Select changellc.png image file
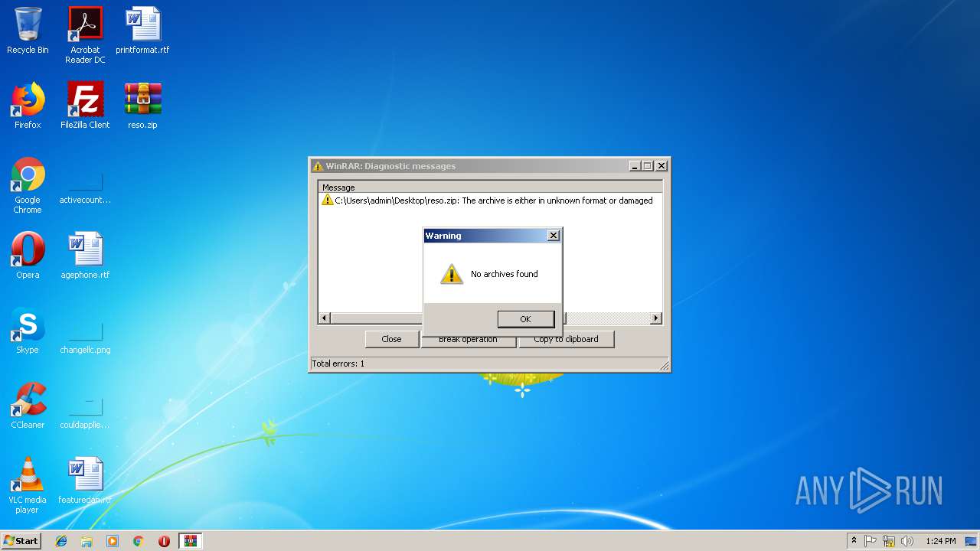This screenshot has height=551, width=980. (85, 337)
